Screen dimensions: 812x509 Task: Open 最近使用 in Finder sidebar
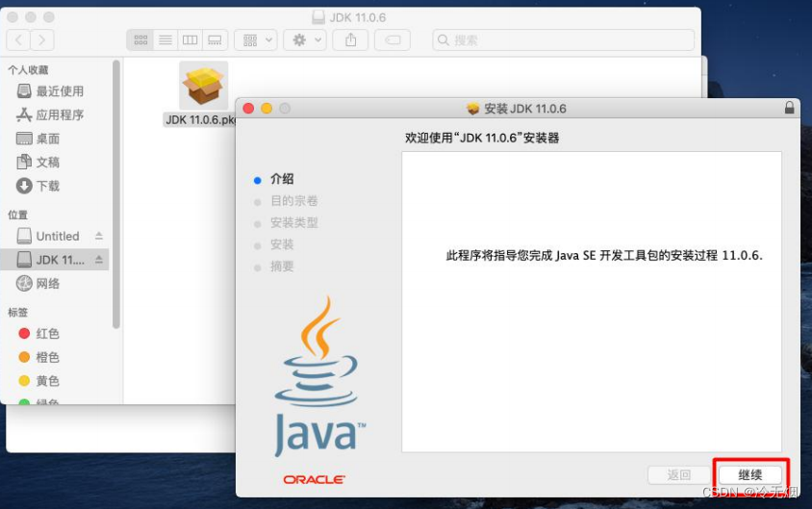pos(57,91)
